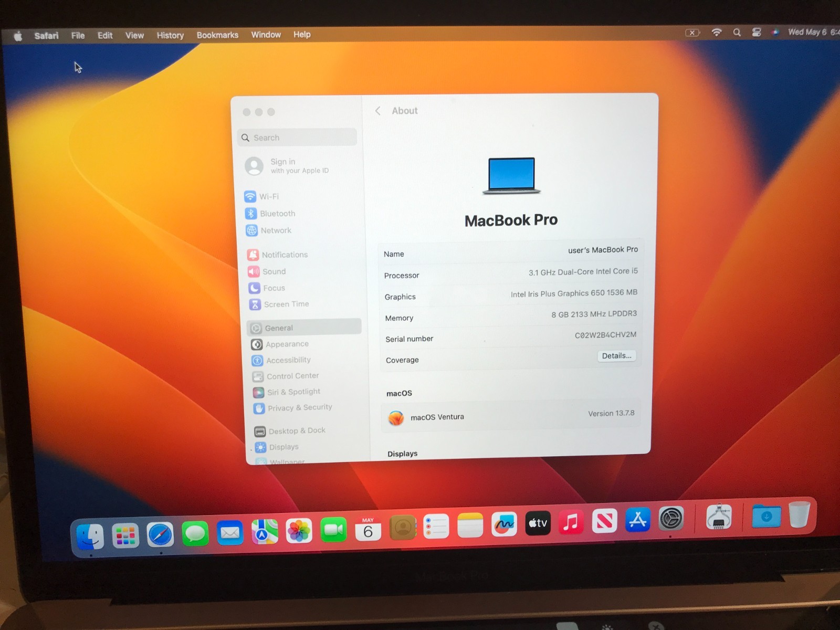Open FaceTime from the Dock
The image size is (840, 630).
pos(333,530)
